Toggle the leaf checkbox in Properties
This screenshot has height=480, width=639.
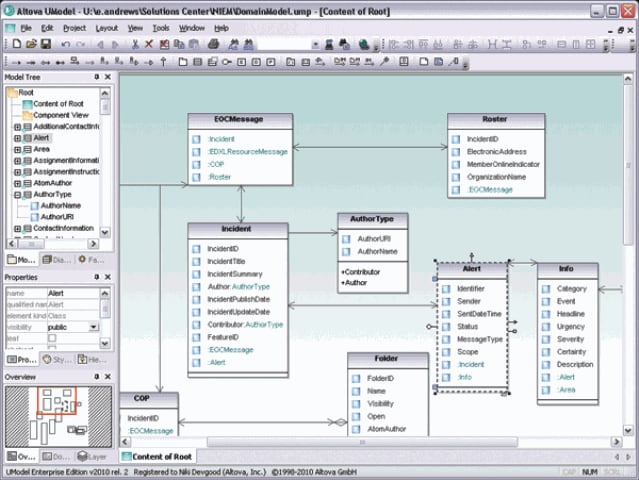pyautogui.click(x=52, y=338)
